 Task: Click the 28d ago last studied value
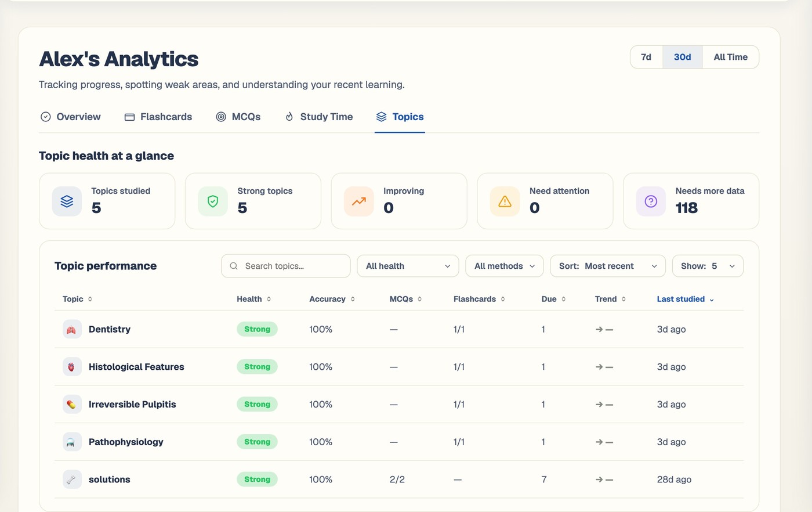(674, 479)
